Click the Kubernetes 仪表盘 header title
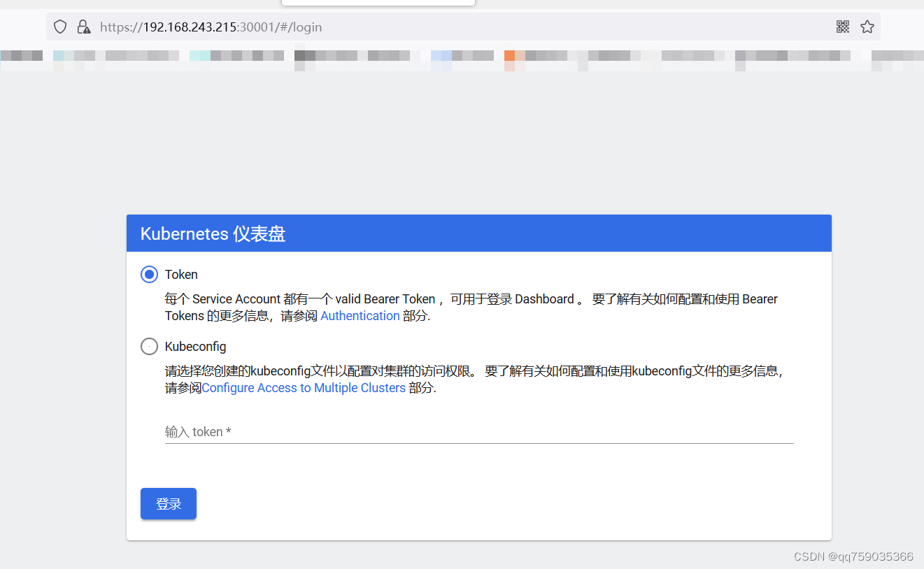This screenshot has width=924, height=569. (213, 233)
